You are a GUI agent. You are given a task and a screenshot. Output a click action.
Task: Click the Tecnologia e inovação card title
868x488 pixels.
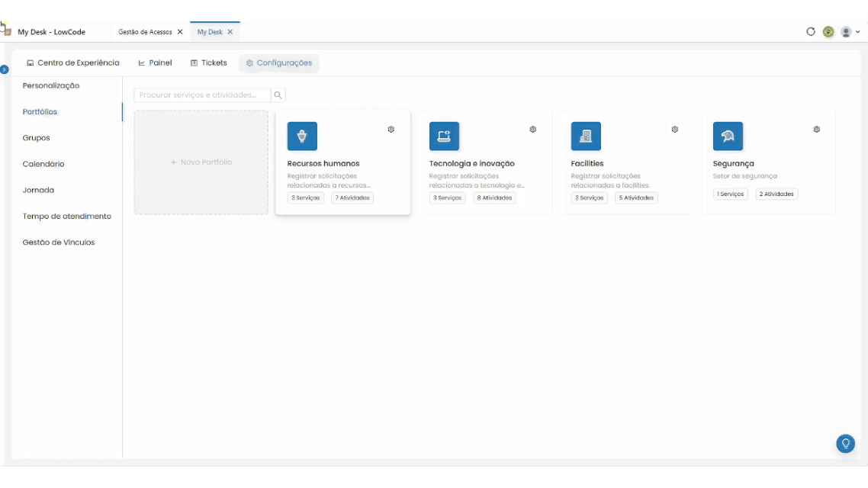pos(471,164)
